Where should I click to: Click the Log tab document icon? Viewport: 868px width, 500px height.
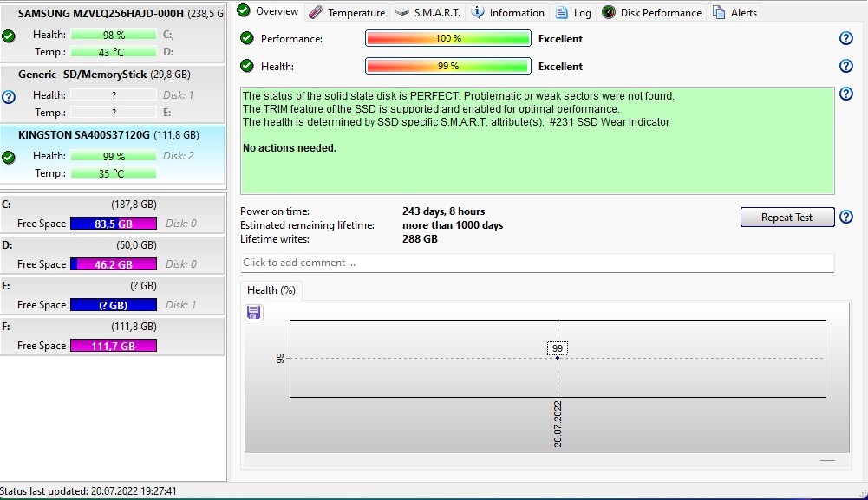tap(561, 12)
